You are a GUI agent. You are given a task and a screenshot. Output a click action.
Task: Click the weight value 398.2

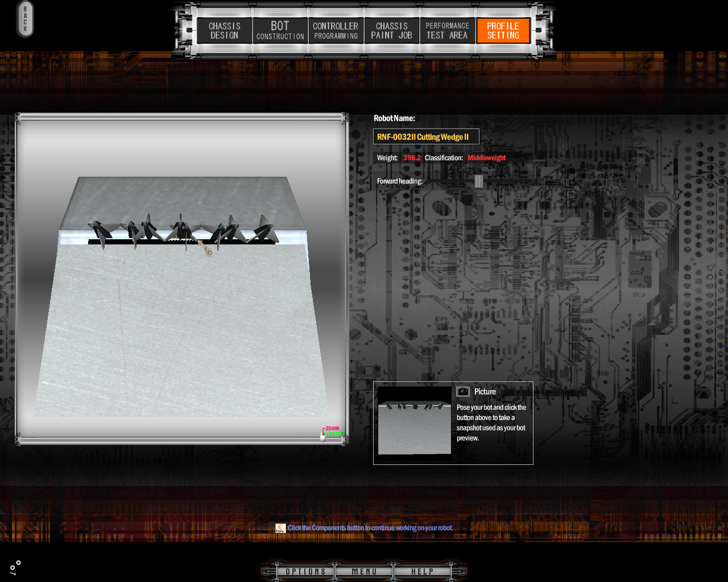tap(412, 158)
